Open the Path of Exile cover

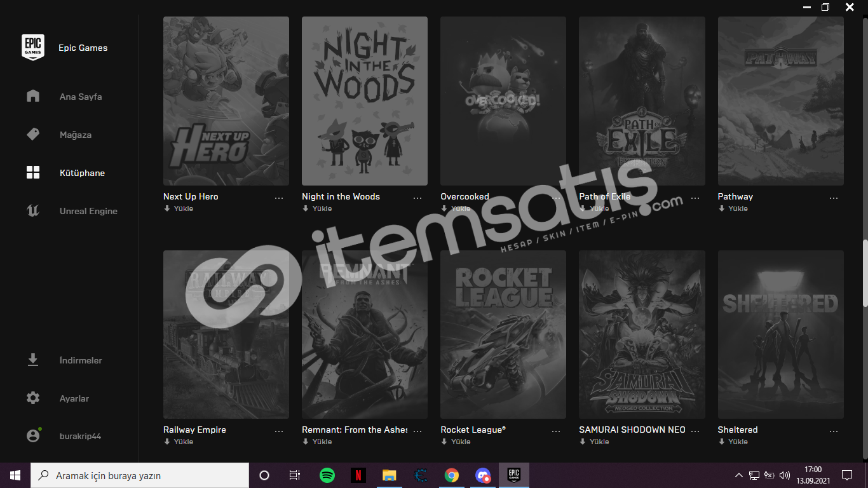[x=642, y=101]
